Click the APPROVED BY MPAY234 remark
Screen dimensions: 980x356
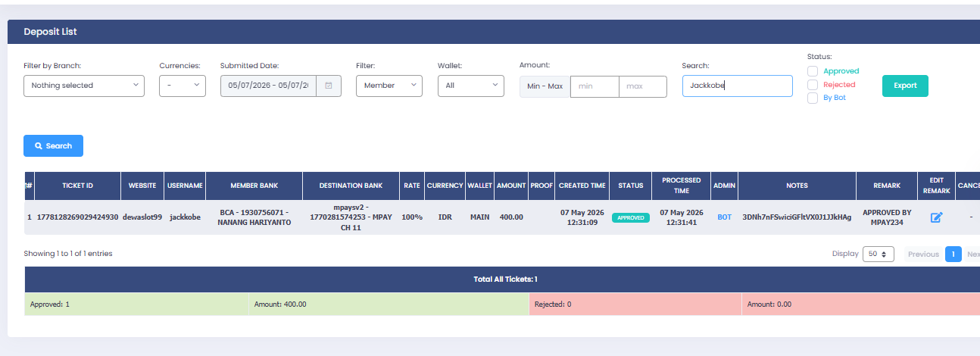(x=887, y=217)
